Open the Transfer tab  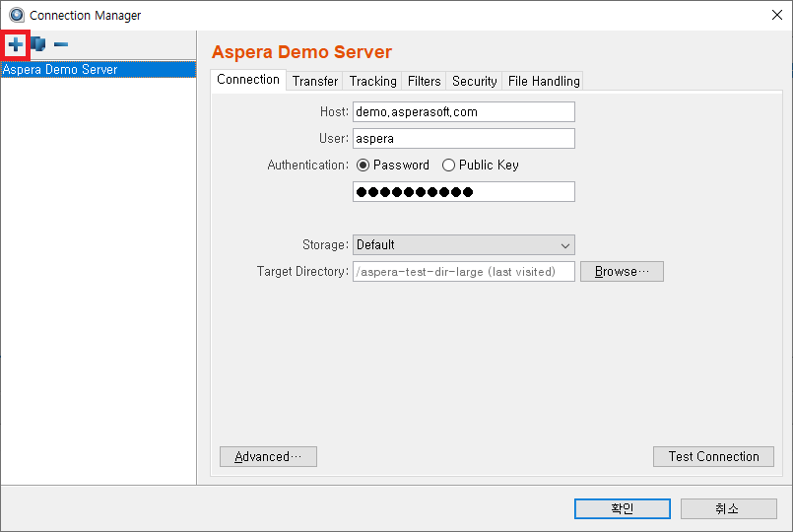(x=314, y=81)
